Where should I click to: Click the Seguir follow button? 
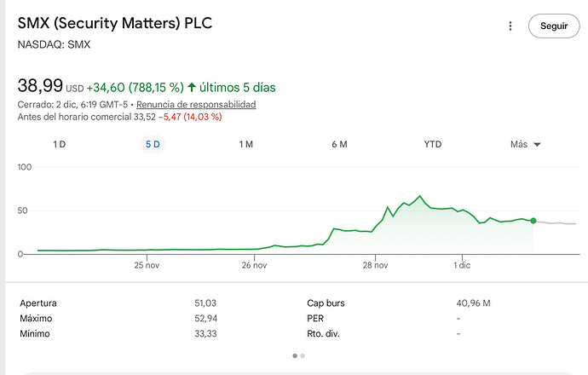(x=554, y=26)
